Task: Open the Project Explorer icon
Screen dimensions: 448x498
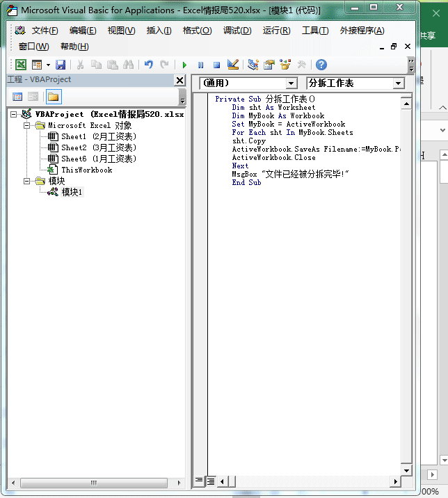Action: click(x=253, y=65)
